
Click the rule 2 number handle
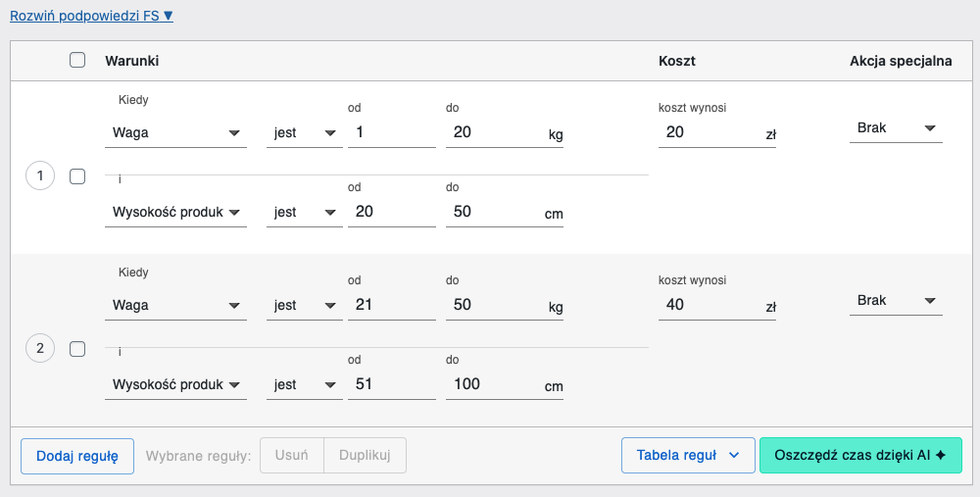point(40,348)
